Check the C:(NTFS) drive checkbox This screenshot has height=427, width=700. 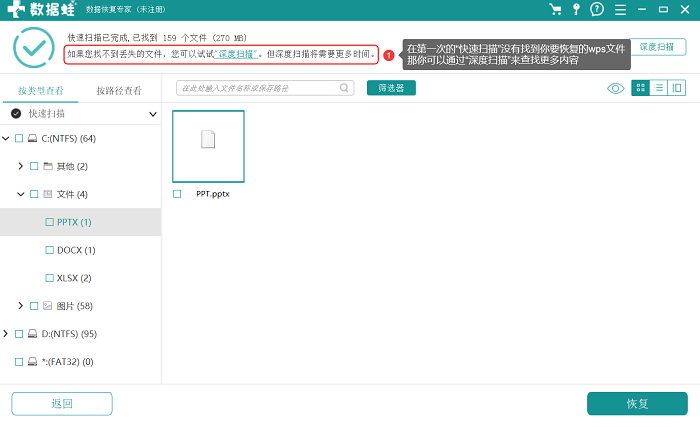[x=19, y=138]
